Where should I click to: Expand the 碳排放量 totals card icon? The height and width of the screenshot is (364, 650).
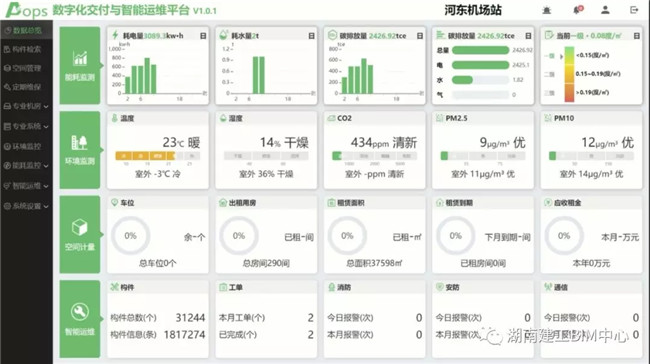528,36
